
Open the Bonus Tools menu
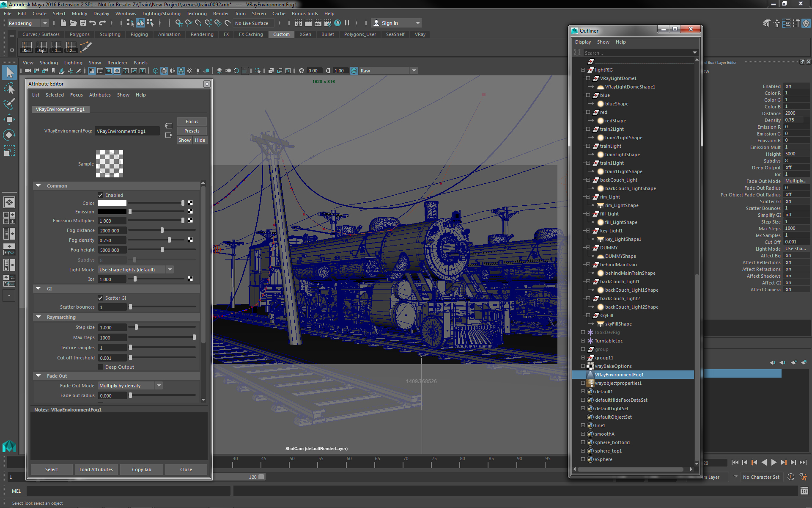(304, 14)
